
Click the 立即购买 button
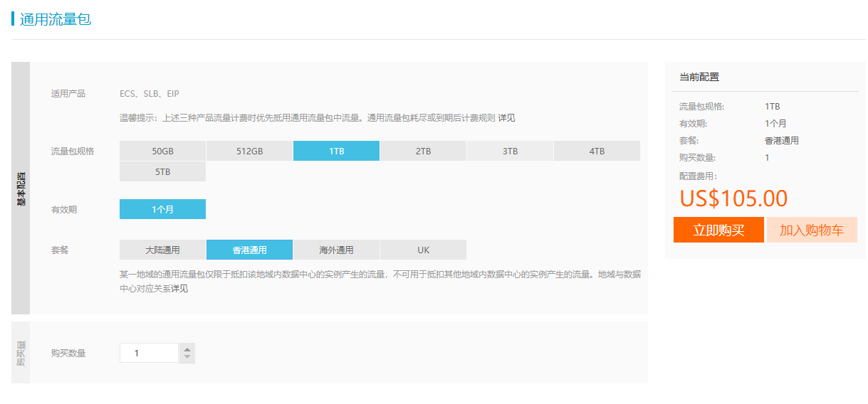click(x=718, y=230)
